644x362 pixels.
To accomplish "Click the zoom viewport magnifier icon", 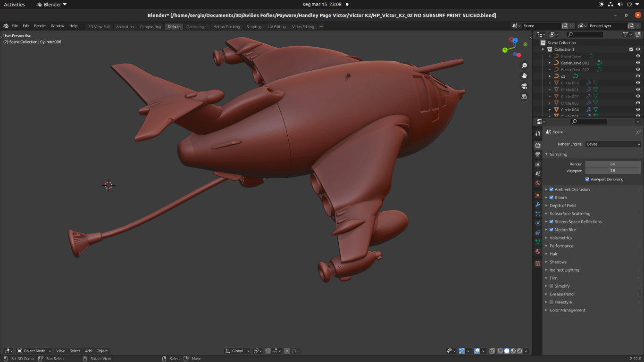I will pyautogui.click(x=524, y=66).
